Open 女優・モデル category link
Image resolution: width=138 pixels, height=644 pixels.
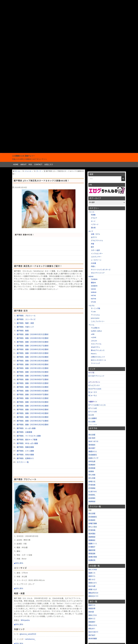95,234
